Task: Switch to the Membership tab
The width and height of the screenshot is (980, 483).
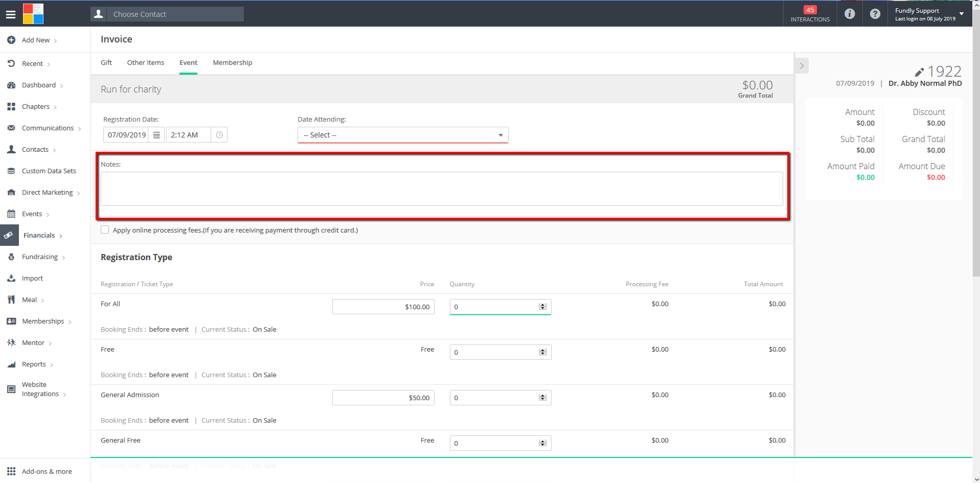Action: tap(232, 63)
